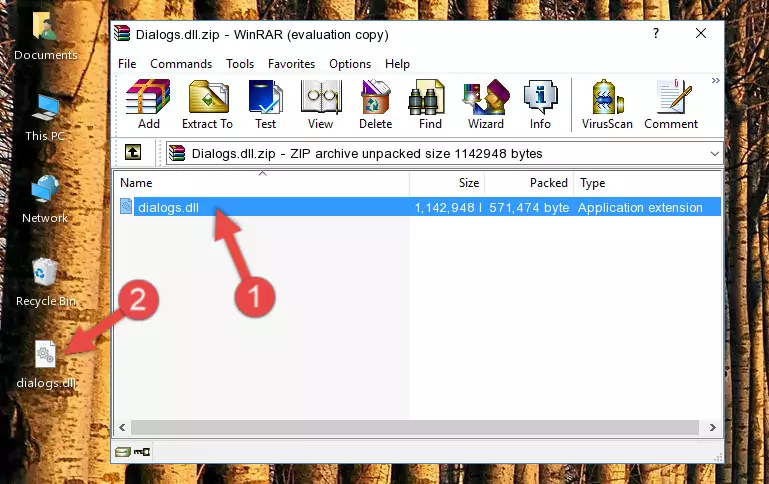Open the Comment tool
This screenshot has width=769, height=484.
671,104
